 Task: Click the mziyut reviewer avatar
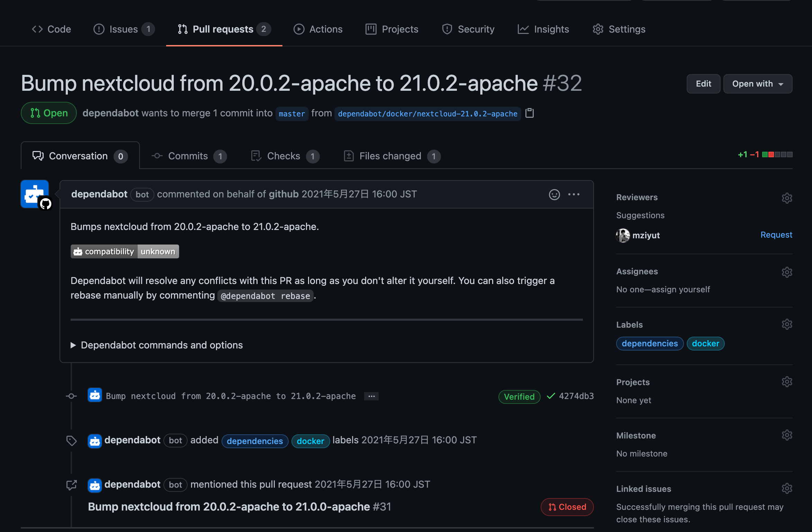point(623,236)
